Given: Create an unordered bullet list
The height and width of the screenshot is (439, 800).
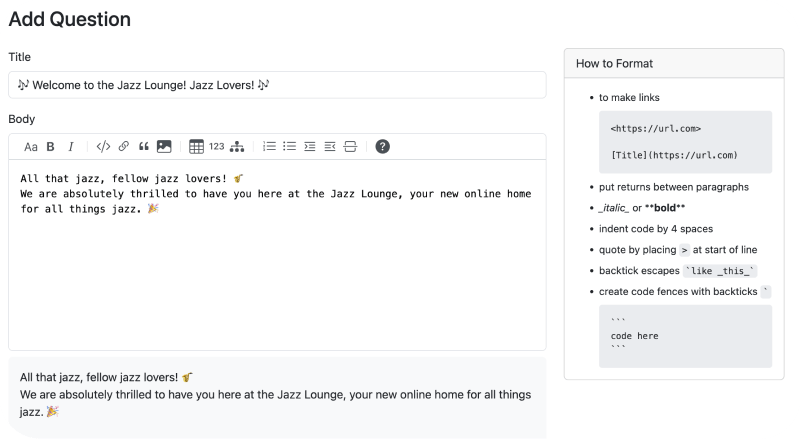Looking at the screenshot, I should (289, 146).
